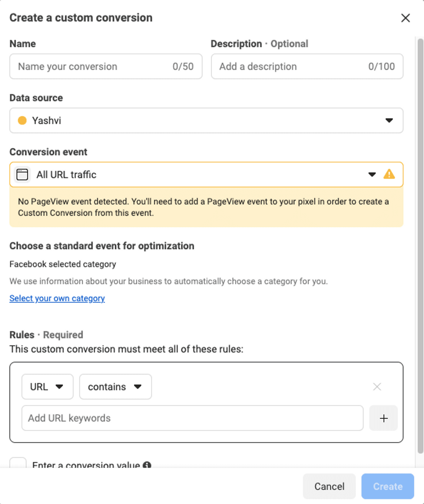Close the custom conversion dialog
The height and width of the screenshot is (504, 424).
click(x=405, y=18)
